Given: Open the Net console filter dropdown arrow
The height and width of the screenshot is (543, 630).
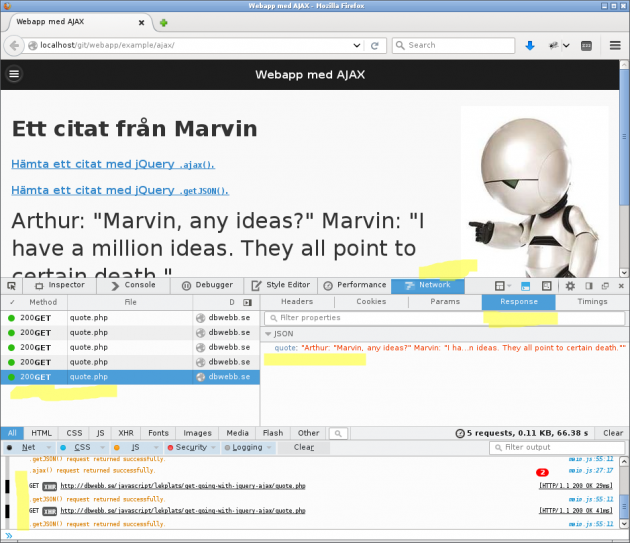Looking at the screenshot, I should click(x=49, y=448).
